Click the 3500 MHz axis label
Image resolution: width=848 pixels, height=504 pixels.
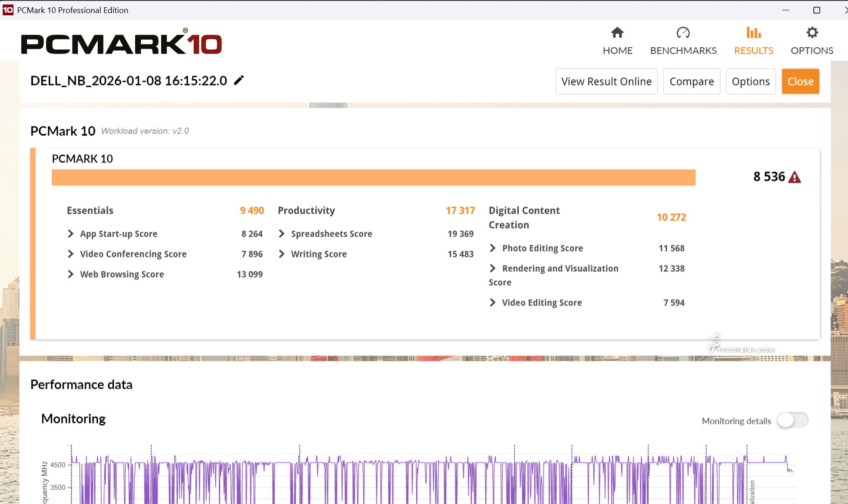pyautogui.click(x=58, y=487)
